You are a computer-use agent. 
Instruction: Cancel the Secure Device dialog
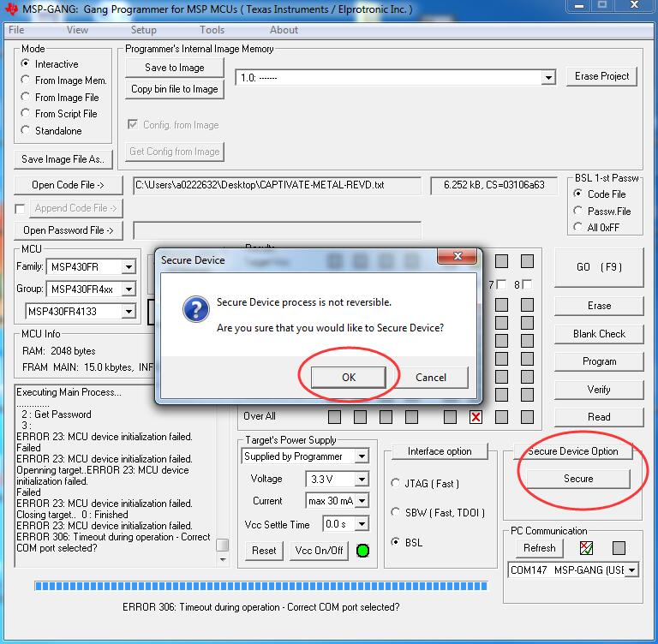pyautogui.click(x=431, y=377)
